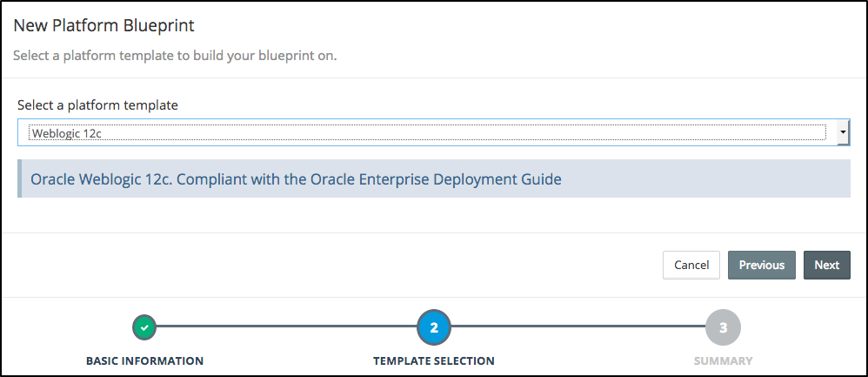This screenshot has width=868, height=377.
Task: Jump to the Summary step label
Action: (x=723, y=360)
